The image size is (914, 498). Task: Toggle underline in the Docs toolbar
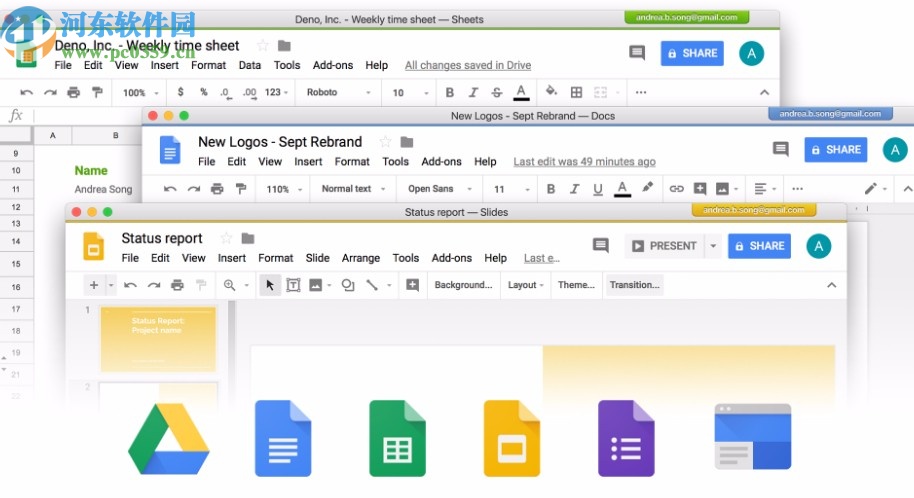[x=597, y=189]
